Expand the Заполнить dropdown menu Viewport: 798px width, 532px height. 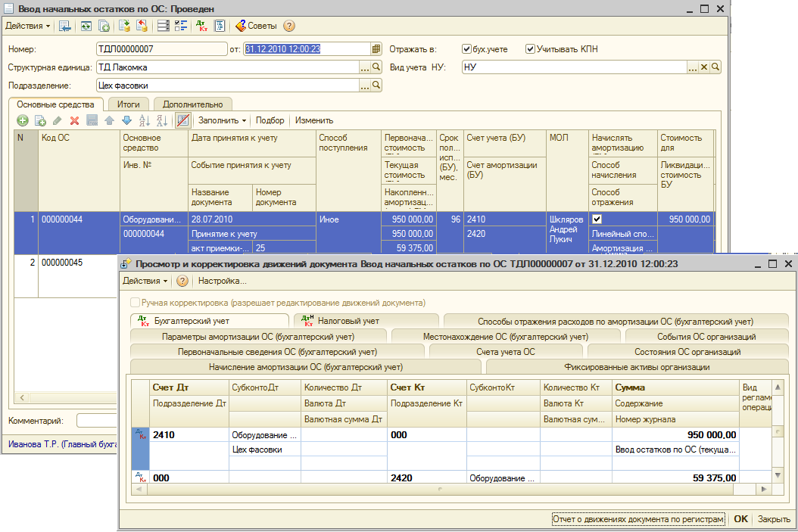coord(223,120)
